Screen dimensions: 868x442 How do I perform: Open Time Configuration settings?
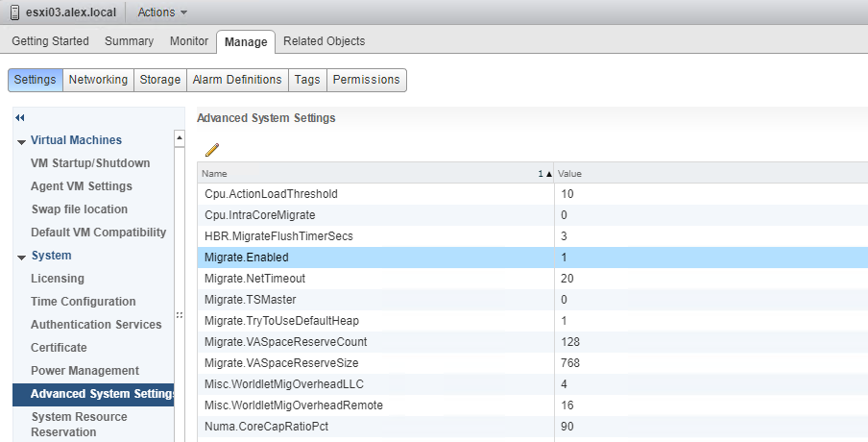coord(83,302)
